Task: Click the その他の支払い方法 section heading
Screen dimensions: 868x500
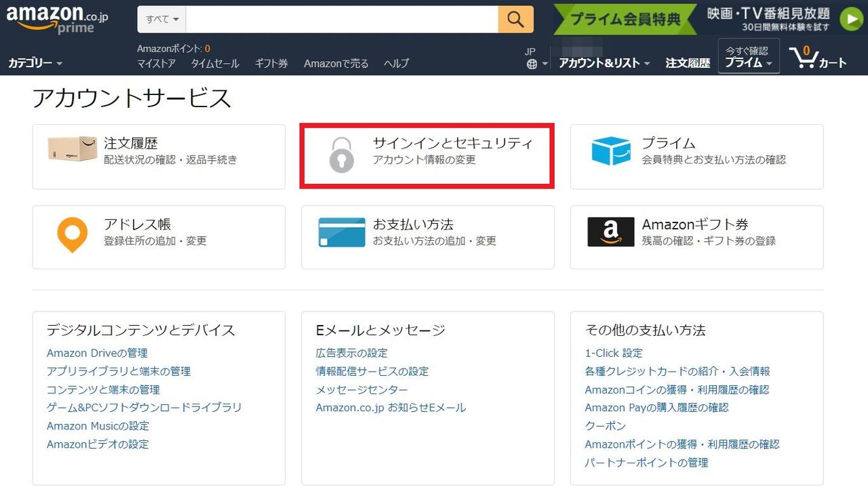Action: coord(646,330)
